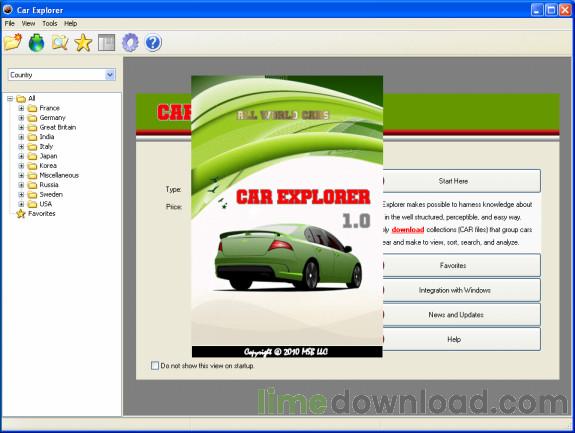Enable 'Do not show this view on startup'

click(x=155, y=366)
